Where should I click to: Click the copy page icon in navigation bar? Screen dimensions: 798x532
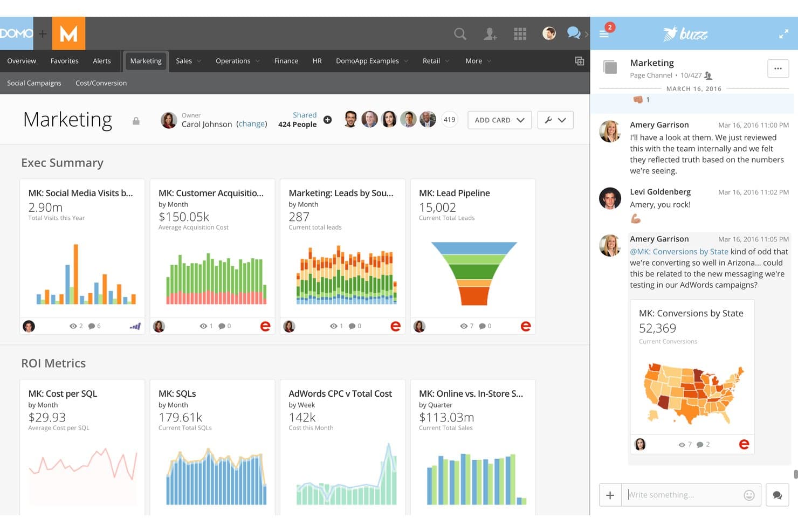tap(580, 61)
